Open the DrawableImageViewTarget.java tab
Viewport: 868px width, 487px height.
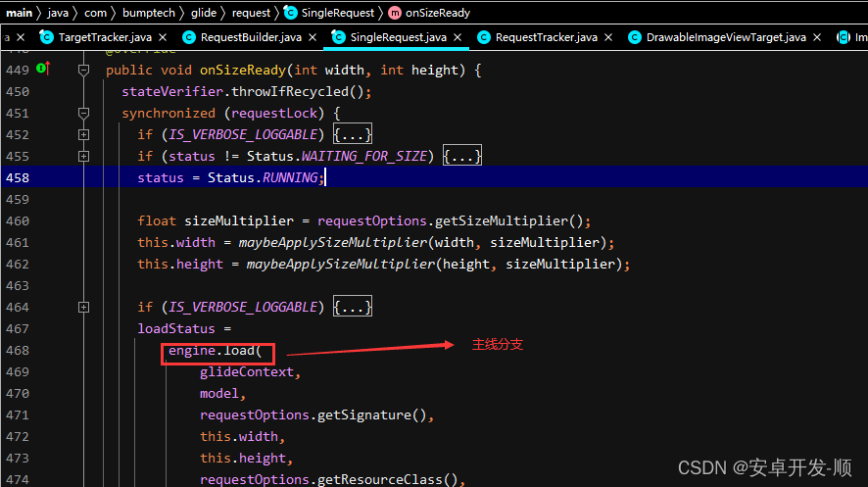(x=725, y=37)
